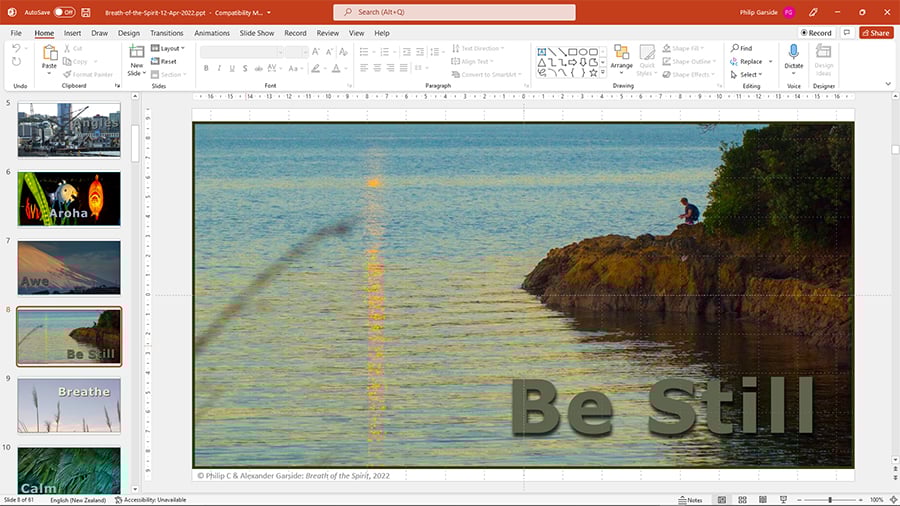The height and width of the screenshot is (506, 900).
Task: Select the Rectangle shape in the gallery
Action: click(x=573, y=52)
